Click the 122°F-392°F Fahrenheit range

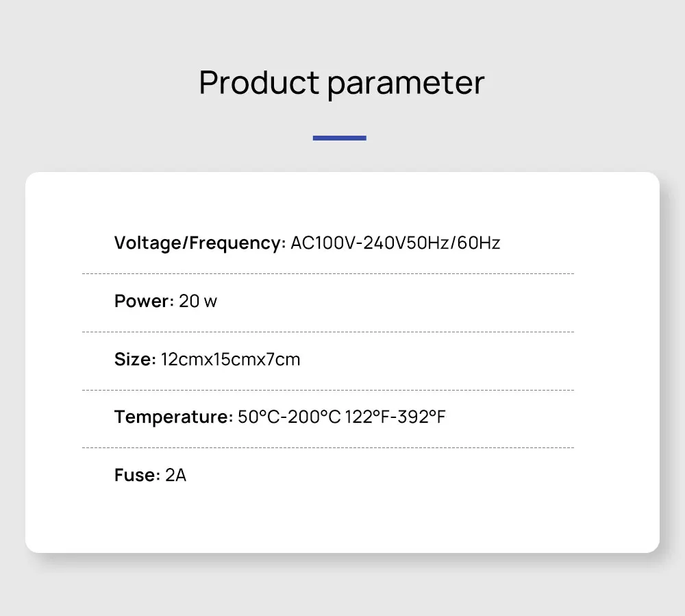click(395, 417)
